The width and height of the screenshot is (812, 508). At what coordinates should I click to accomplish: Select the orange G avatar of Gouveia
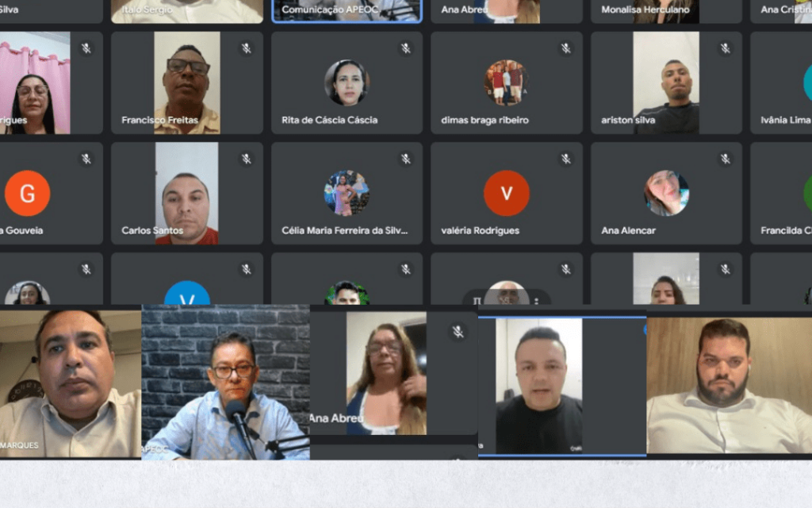[x=28, y=193]
